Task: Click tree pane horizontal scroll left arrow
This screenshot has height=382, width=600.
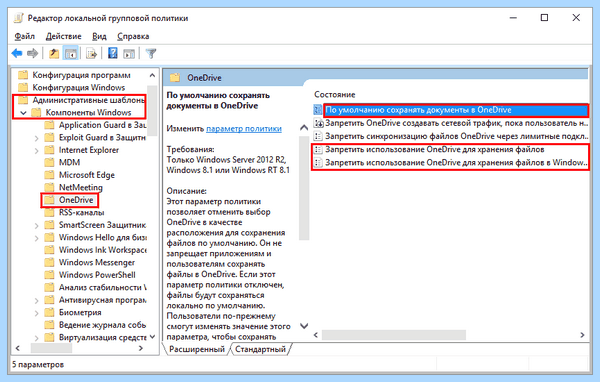Action: click(17, 348)
